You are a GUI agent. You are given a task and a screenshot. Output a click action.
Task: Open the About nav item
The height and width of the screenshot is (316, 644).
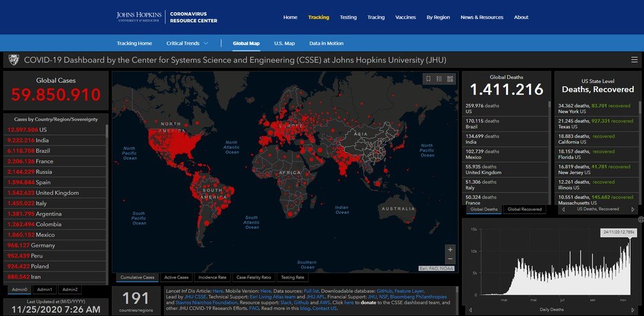tap(521, 17)
